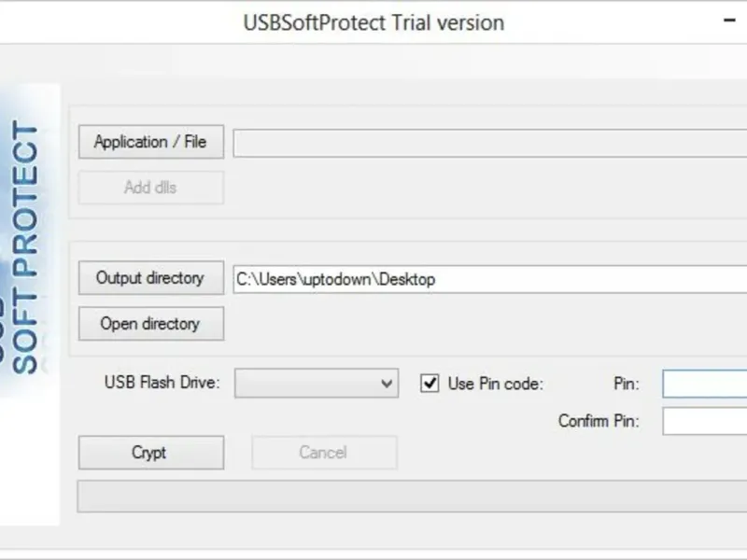Screen dimensions: 747x560
Task: Expand the USB Flash Drive combo box
Action: click(308, 383)
